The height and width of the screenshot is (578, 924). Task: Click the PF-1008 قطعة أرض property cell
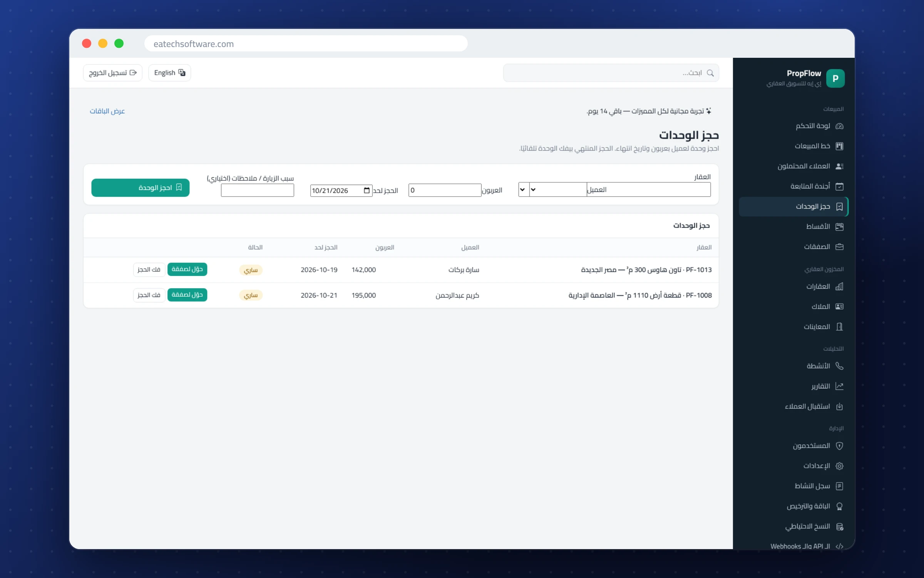pos(640,295)
